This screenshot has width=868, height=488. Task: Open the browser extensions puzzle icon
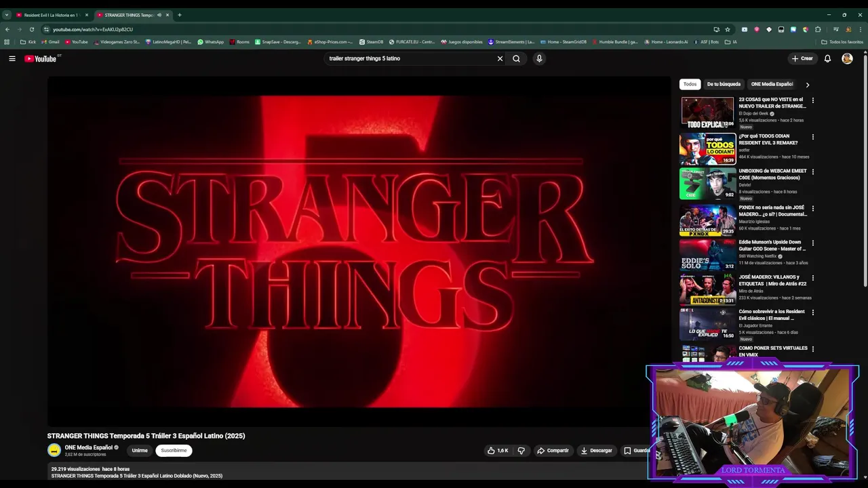pyautogui.click(x=818, y=29)
